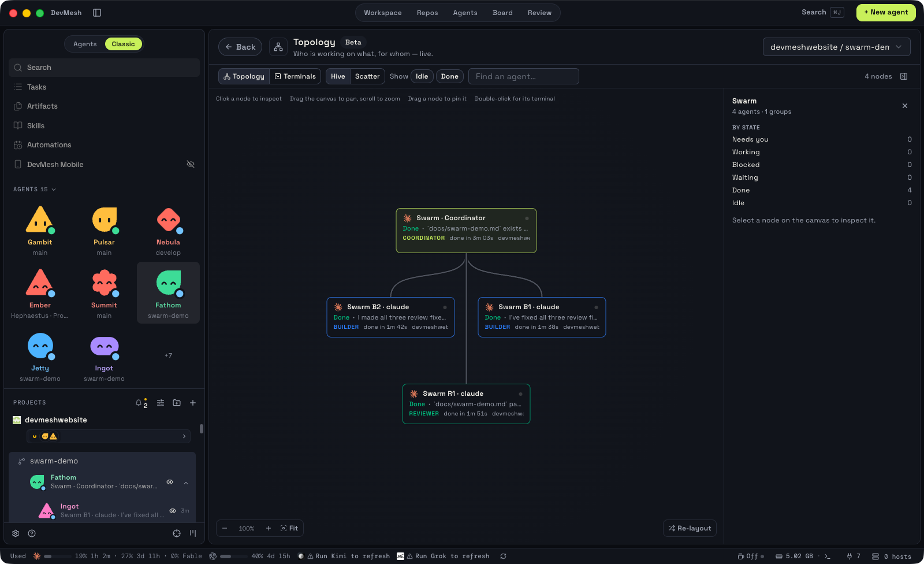924x564 pixels.
Task: Select the Ember agent avatar
Action: point(40,283)
